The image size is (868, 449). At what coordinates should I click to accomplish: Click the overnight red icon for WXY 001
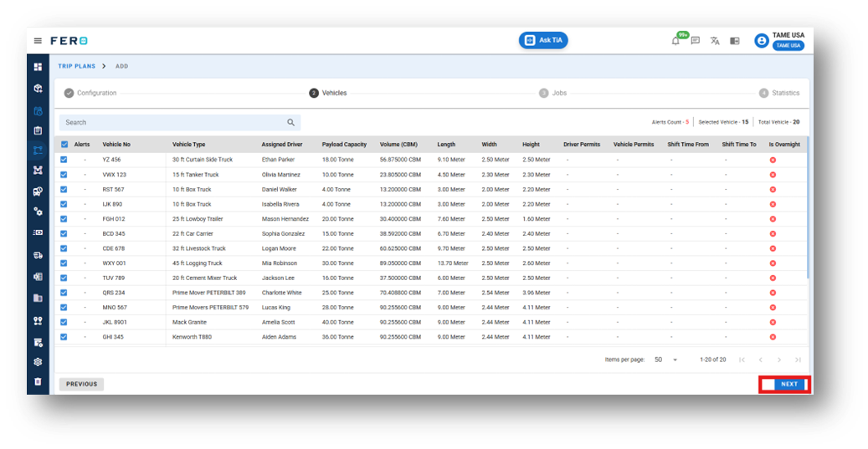[773, 263]
